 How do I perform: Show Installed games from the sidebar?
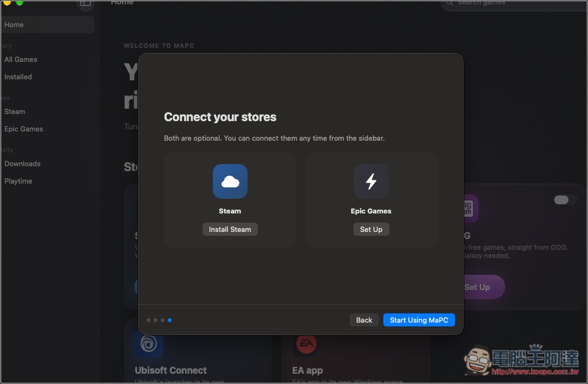[x=18, y=77]
